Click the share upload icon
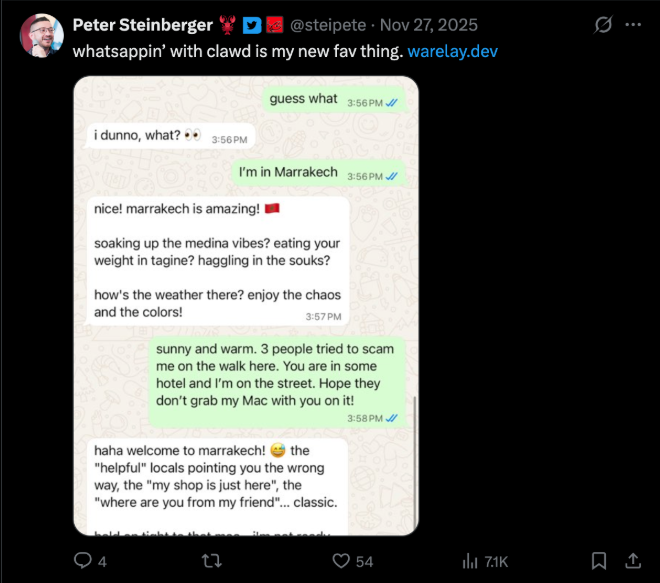Screen dimensions: 660x583 (x=632, y=560)
